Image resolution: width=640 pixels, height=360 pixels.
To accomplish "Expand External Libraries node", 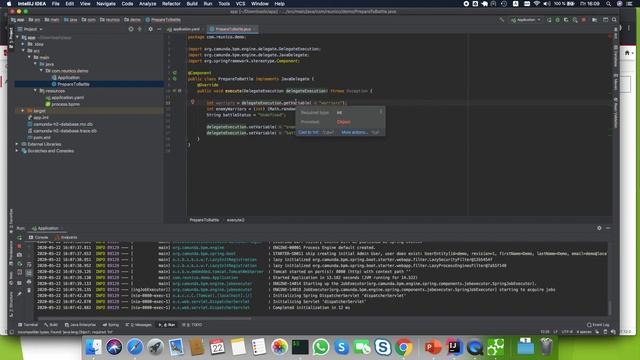I will pos(17,144).
